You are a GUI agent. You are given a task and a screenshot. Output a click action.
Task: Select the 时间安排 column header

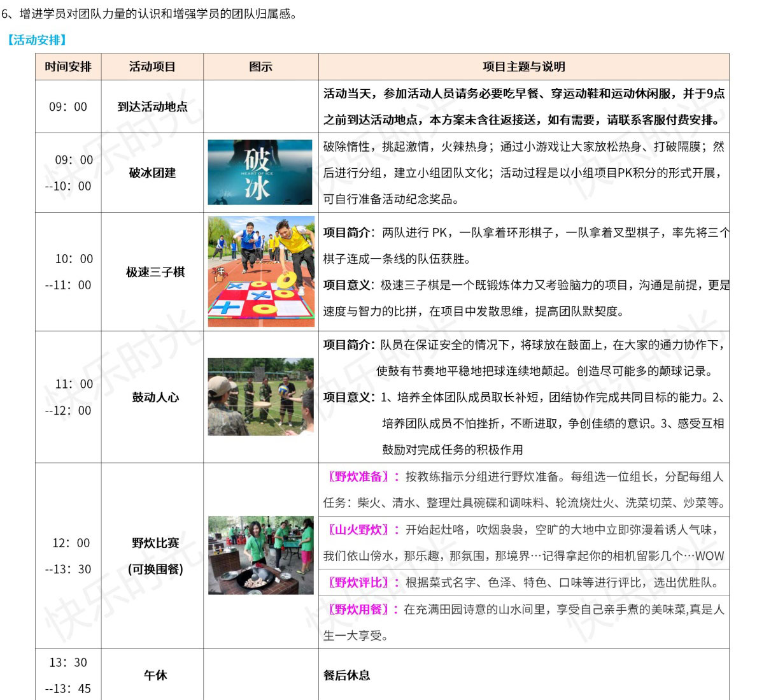68,67
